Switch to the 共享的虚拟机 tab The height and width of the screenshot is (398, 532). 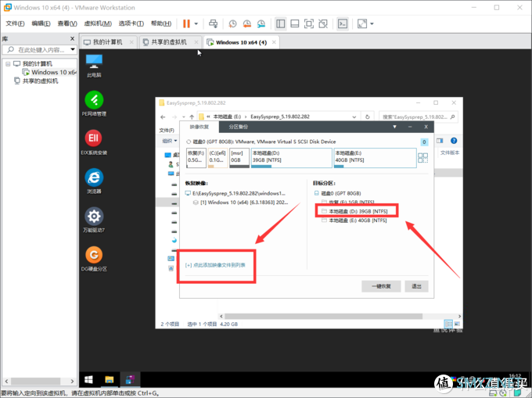tap(169, 42)
